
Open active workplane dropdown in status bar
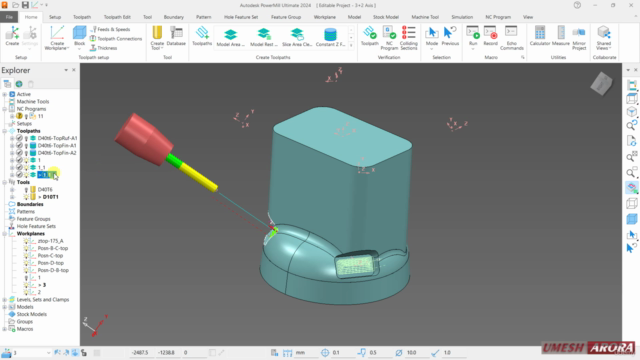point(49,353)
